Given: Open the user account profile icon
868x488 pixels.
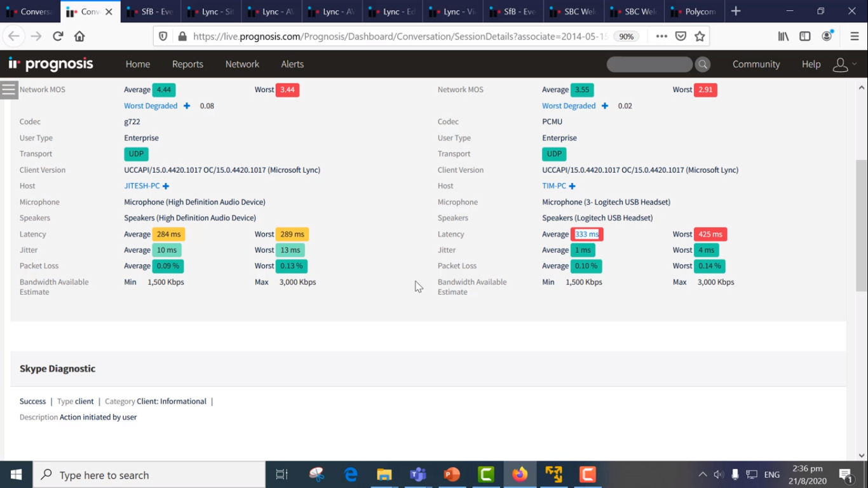Looking at the screenshot, I should [x=840, y=64].
